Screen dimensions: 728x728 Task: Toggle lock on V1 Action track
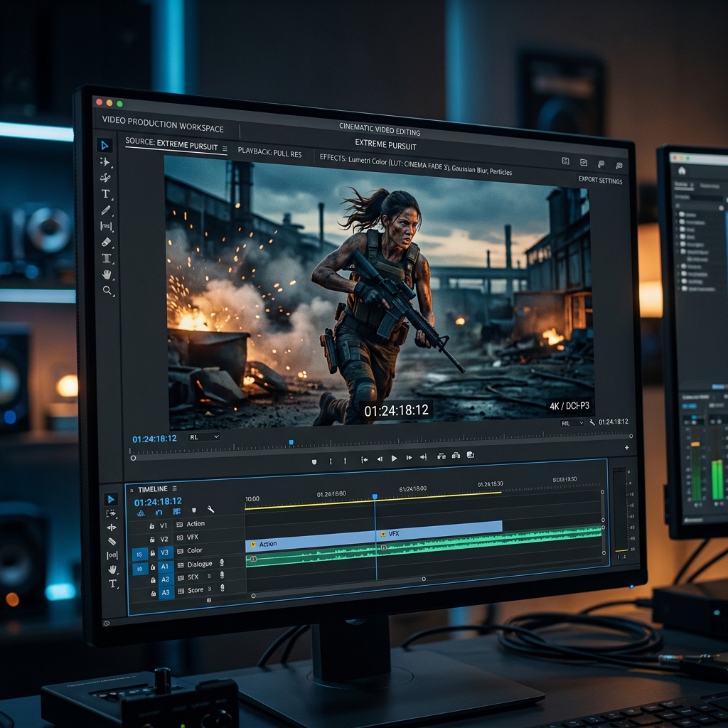(x=151, y=526)
